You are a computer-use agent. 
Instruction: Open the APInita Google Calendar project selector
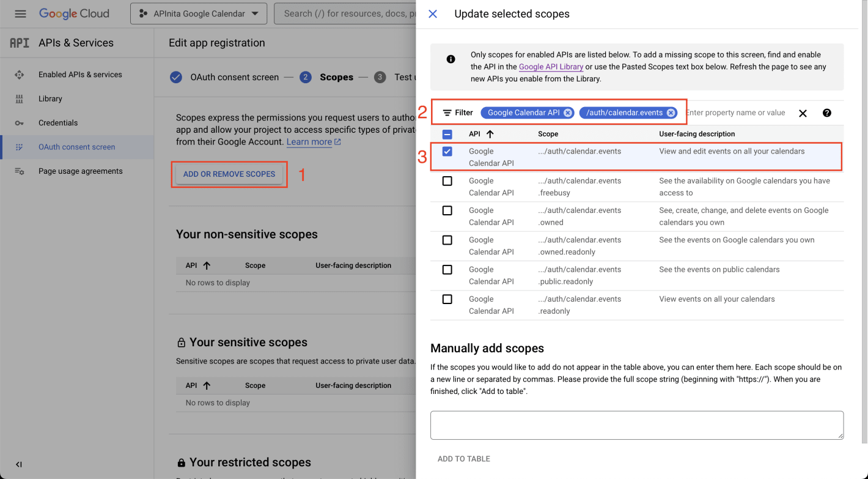point(198,13)
